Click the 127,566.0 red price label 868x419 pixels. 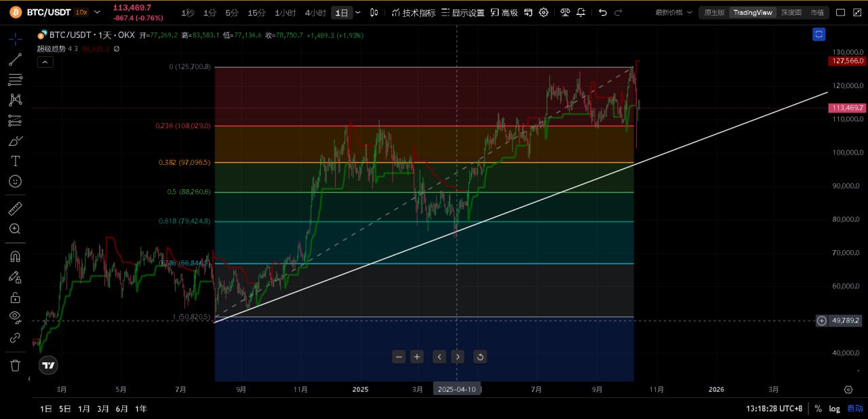(846, 61)
